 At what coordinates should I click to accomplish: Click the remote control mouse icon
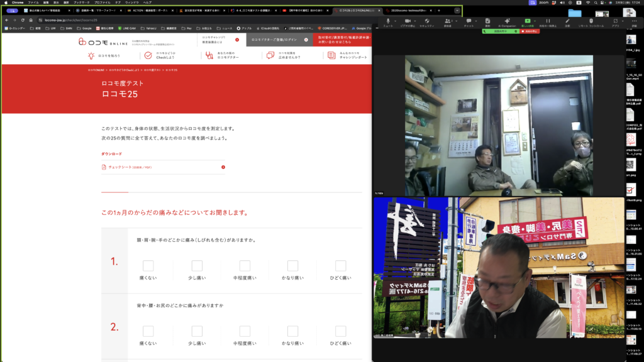[591, 21]
